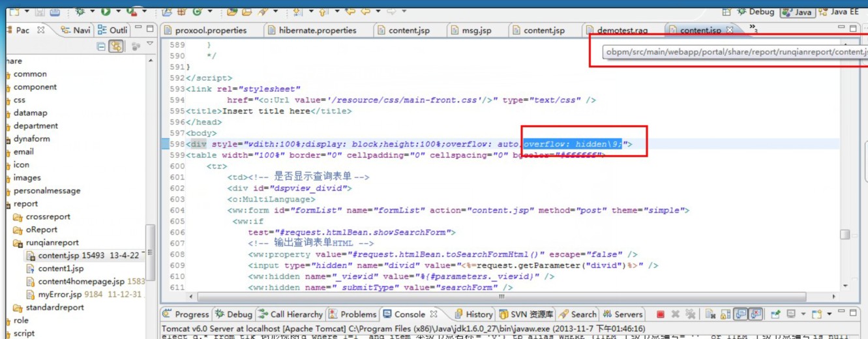Click Collapse All in Package Explorer

pyautogui.click(x=101, y=46)
